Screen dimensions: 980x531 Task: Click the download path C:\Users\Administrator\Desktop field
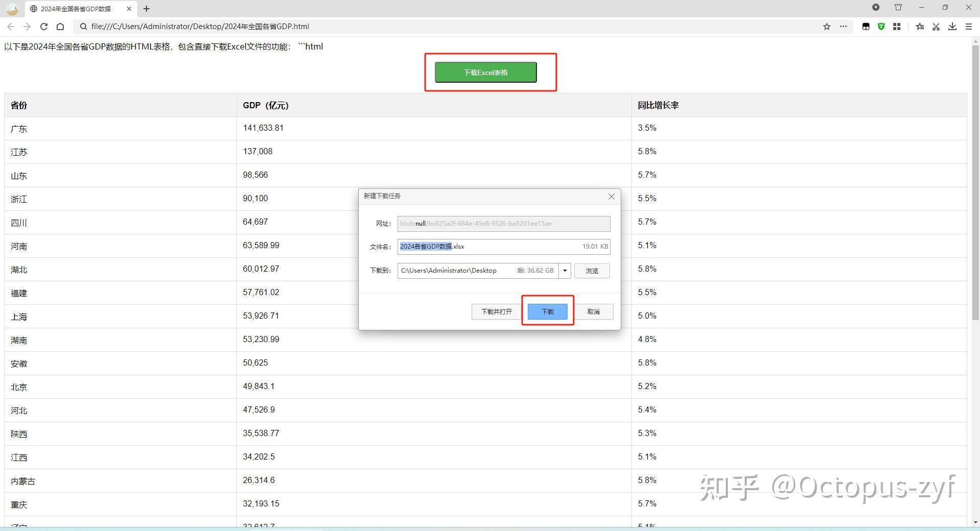(x=478, y=271)
